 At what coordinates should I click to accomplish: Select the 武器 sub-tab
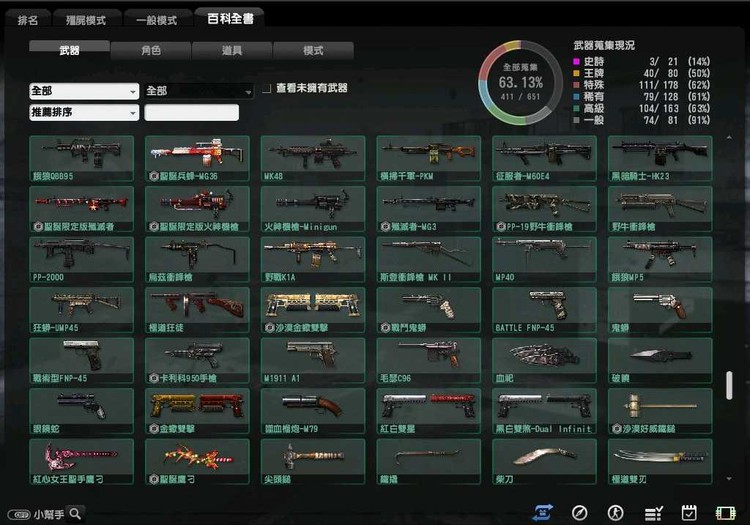point(69,50)
